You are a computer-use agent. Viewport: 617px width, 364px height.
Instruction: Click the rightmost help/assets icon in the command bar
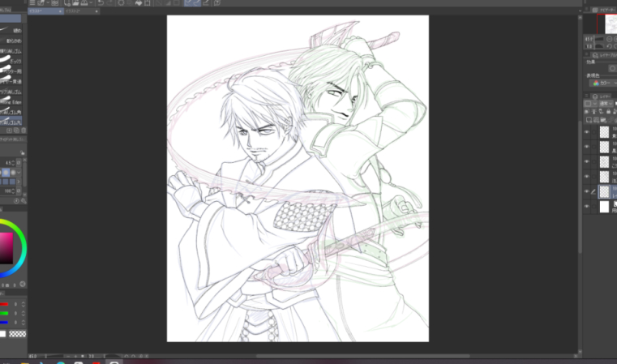point(217,2)
